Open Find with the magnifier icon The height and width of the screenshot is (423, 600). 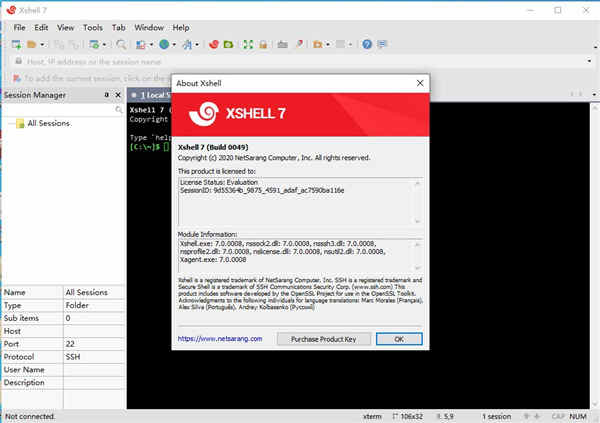(x=121, y=44)
